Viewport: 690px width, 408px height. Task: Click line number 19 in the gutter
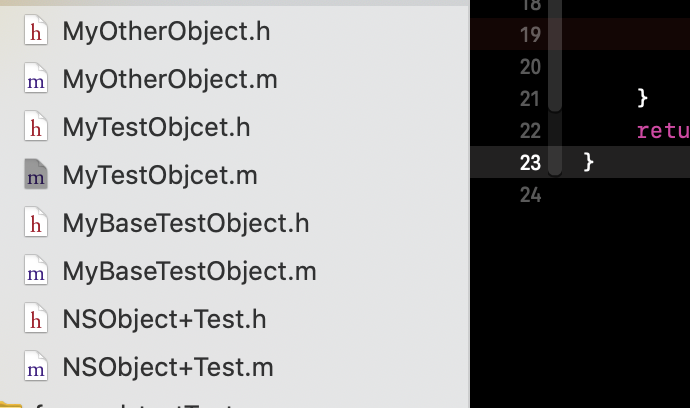tap(530, 35)
